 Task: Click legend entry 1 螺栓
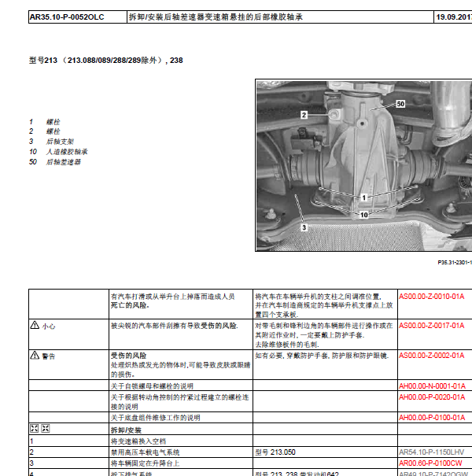44,122
